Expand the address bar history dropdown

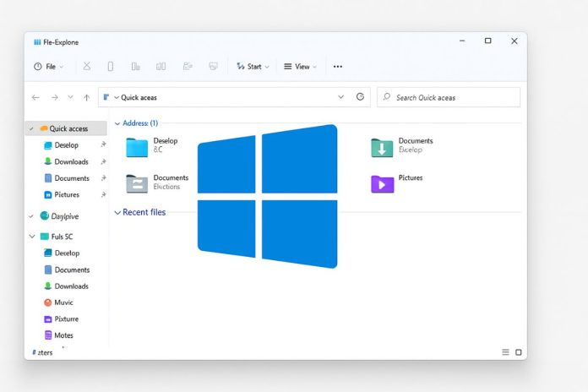tap(340, 97)
